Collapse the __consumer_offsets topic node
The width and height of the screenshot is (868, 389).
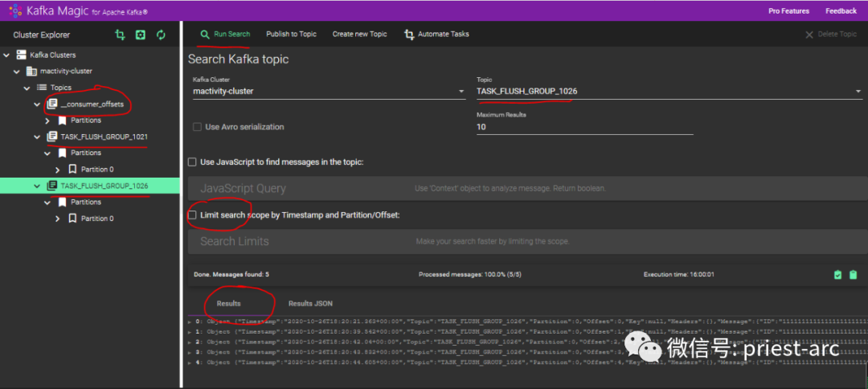[x=37, y=104]
